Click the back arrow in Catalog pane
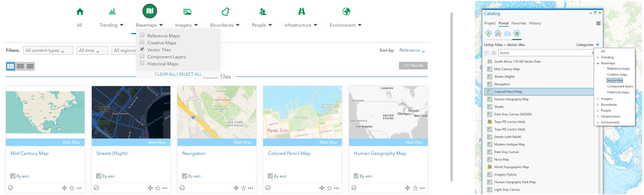Image resolution: width=644 pixels, height=195 pixels. point(487,53)
